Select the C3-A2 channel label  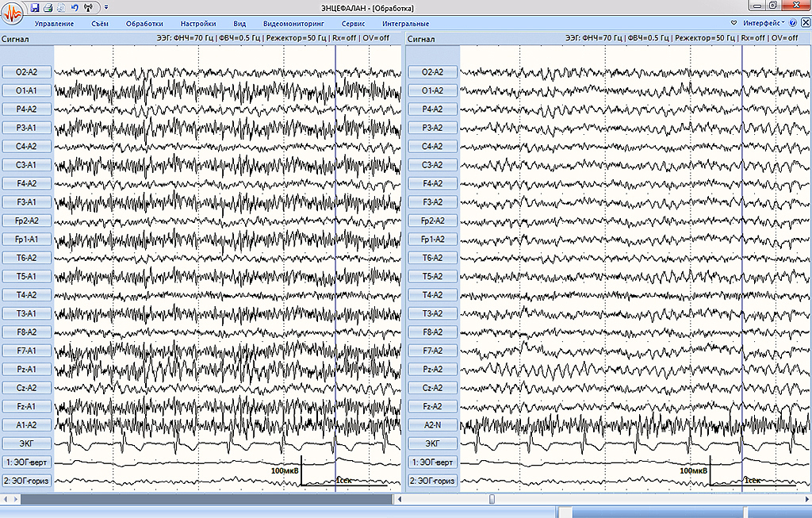click(432, 165)
